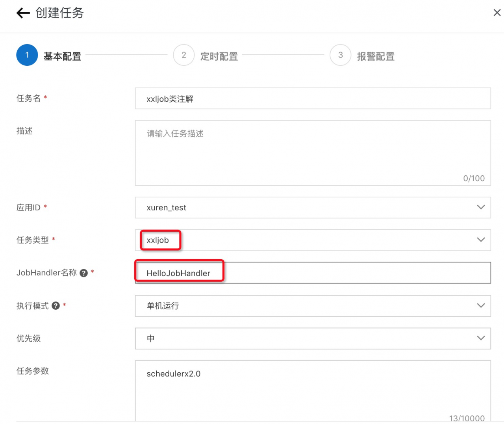This screenshot has width=504, height=424.
Task: Click step 2 circle for 定时配置
Action: click(x=183, y=55)
